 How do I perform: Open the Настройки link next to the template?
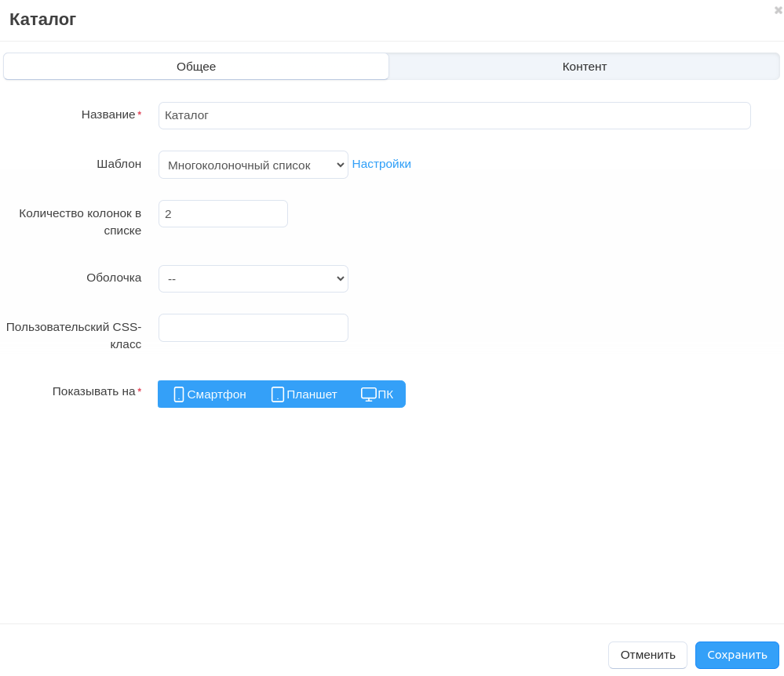[381, 164]
